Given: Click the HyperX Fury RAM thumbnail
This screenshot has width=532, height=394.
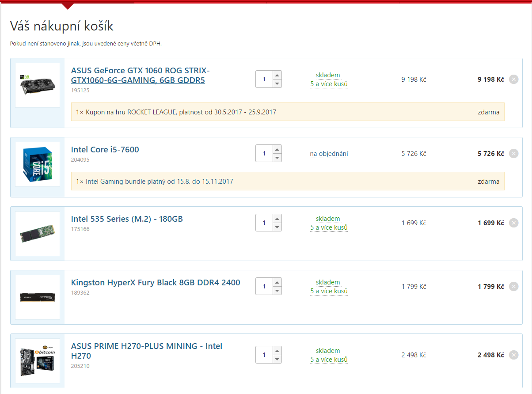Looking at the screenshot, I should point(38,297).
